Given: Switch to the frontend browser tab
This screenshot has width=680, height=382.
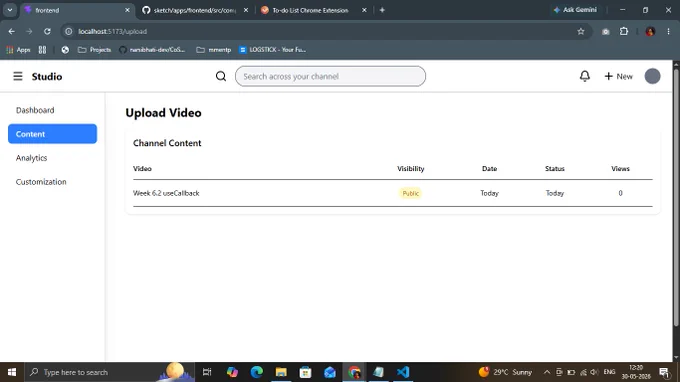Looking at the screenshot, I should [x=77, y=10].
